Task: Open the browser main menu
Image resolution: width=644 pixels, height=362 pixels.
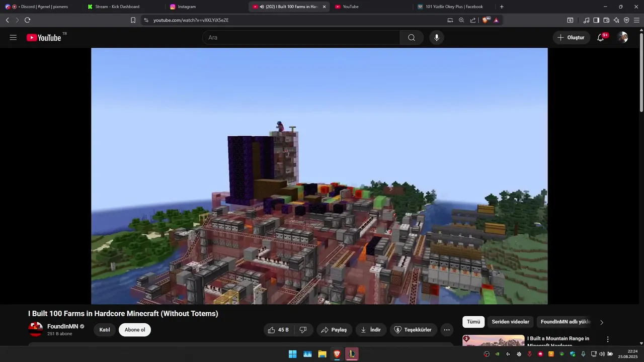Action: (636, 20)
